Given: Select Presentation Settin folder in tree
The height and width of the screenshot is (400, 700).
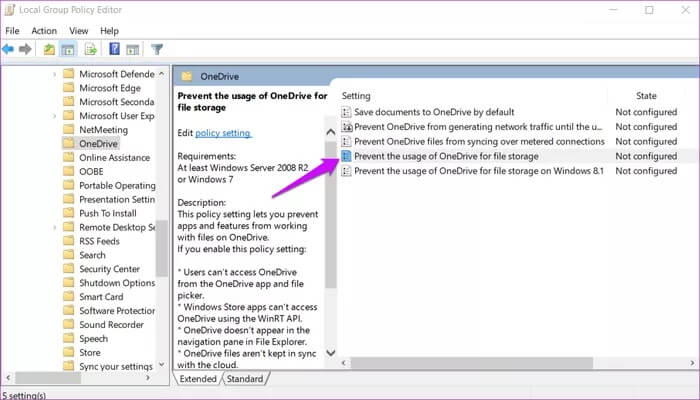Looking at the screenshot, I should pyautogui.click(x=117, y=199).
